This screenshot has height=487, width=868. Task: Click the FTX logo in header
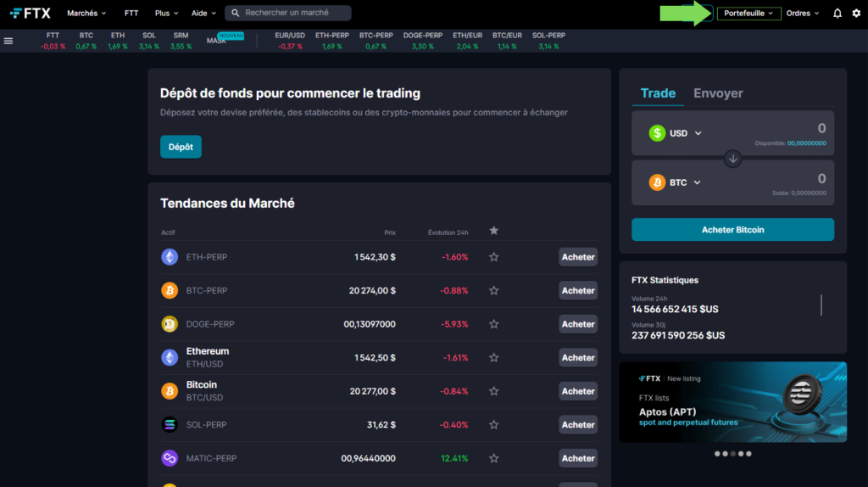click(30, 14)
